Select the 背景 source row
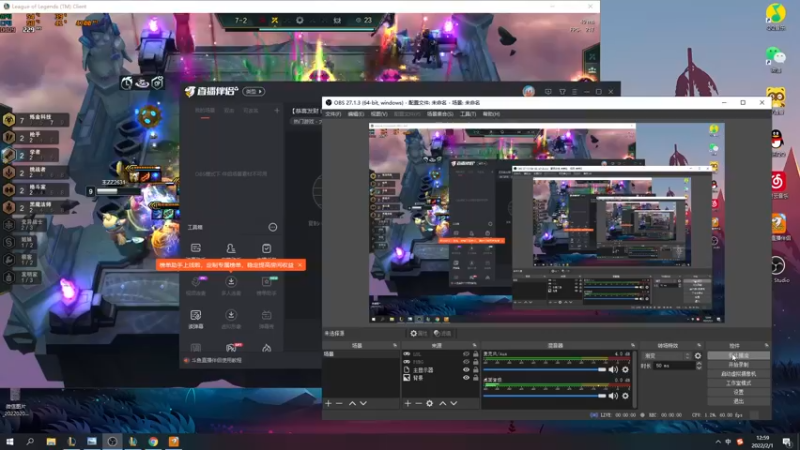800x450 pixels. 441,378
